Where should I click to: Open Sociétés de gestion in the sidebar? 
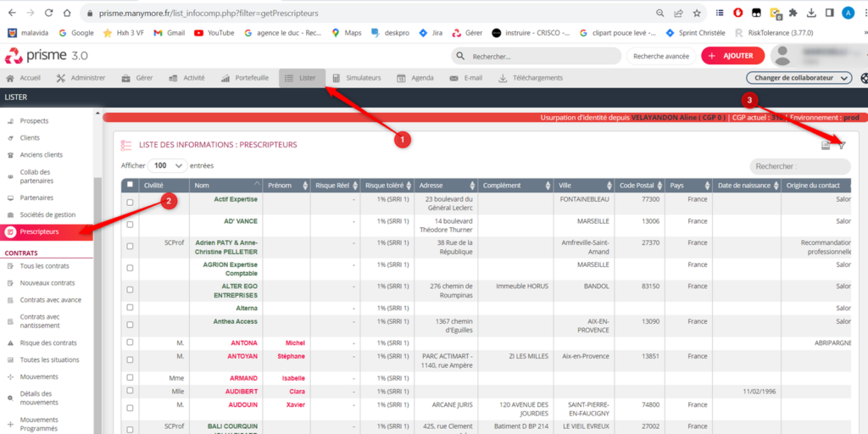[x=47, y=214]
